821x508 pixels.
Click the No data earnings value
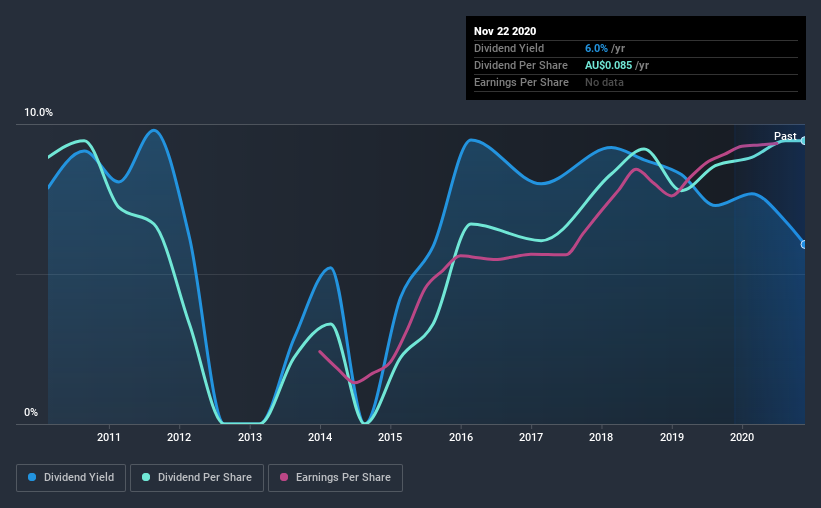604,82
